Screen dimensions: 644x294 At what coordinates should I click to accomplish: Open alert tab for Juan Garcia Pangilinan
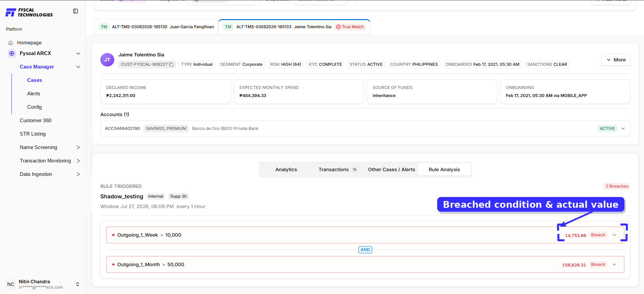click(156, 27)
